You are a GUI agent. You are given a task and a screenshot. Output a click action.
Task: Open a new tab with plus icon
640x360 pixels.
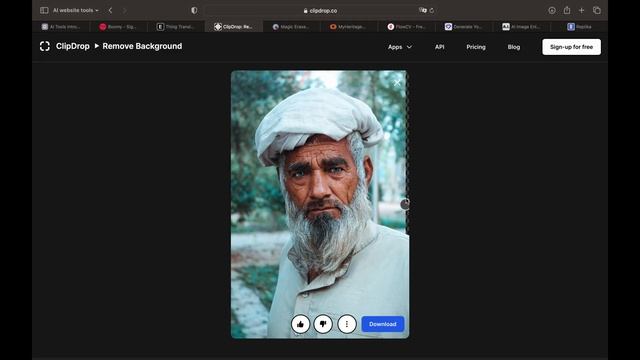point(582,10)
